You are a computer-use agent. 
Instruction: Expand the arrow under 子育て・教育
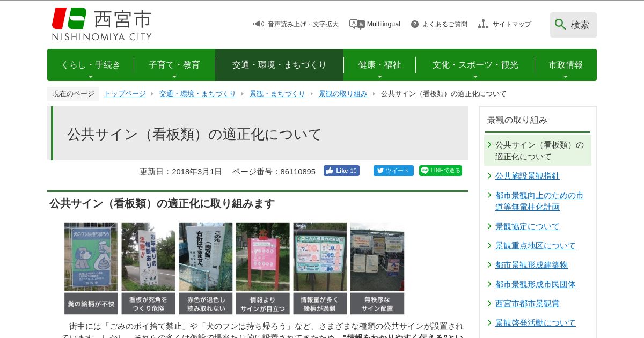point(174,77)
